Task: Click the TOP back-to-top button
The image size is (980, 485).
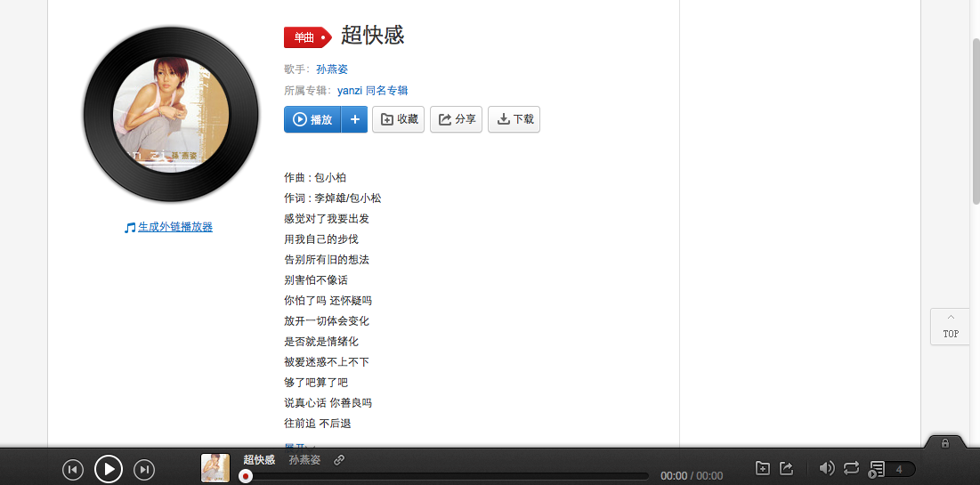Action: coord(951,327)
